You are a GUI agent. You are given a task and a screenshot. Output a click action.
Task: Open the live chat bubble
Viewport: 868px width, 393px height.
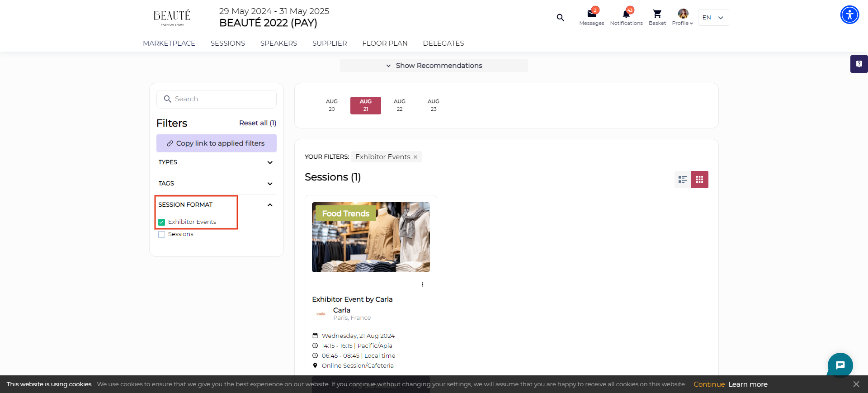pos(840,365)
